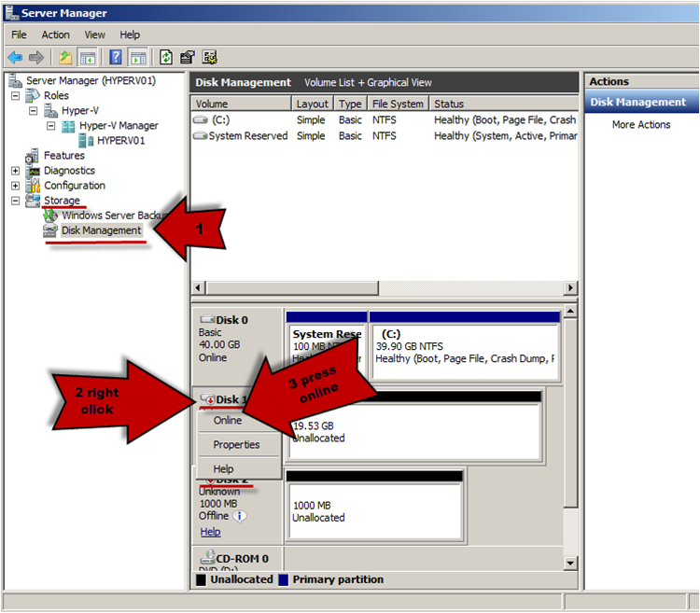Open the Help link under Disk 2

tap(210, 532)
